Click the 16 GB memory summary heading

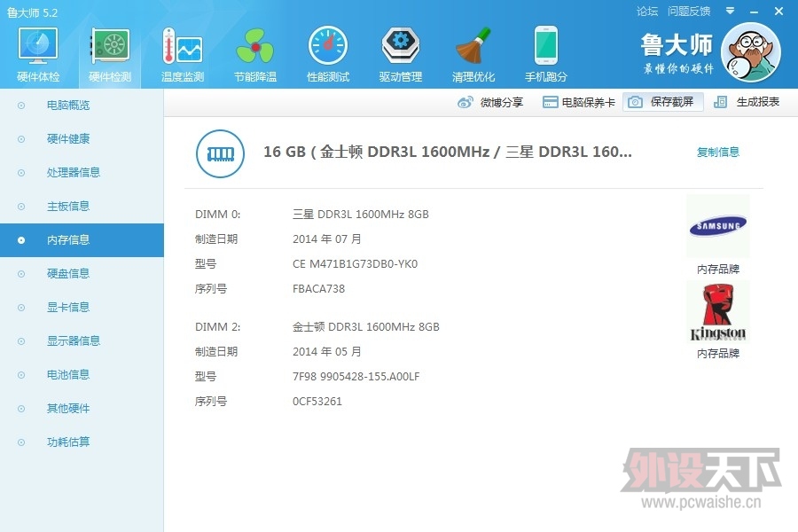[x=448, y=152]
